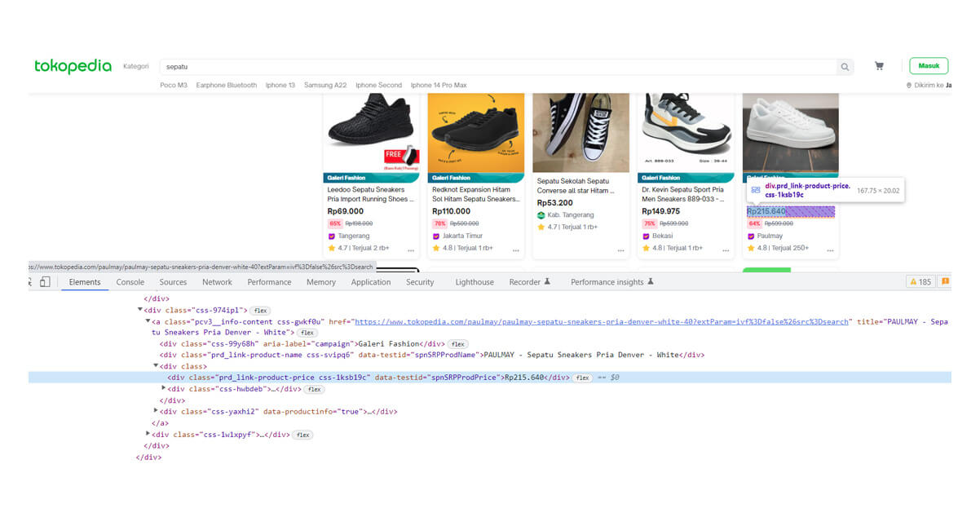Open the Redknot yellow-background shoe image

coord(476,133)
